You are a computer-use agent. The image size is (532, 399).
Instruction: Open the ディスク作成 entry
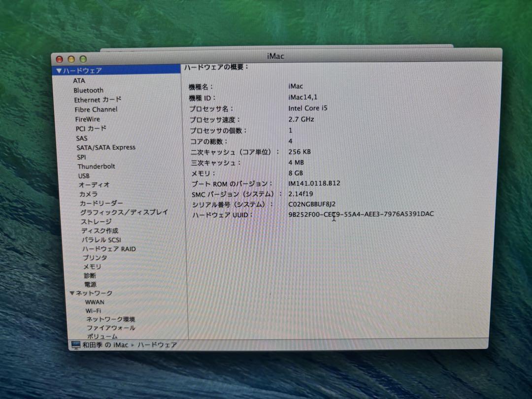pyautogui.click(x=100, y=231)
